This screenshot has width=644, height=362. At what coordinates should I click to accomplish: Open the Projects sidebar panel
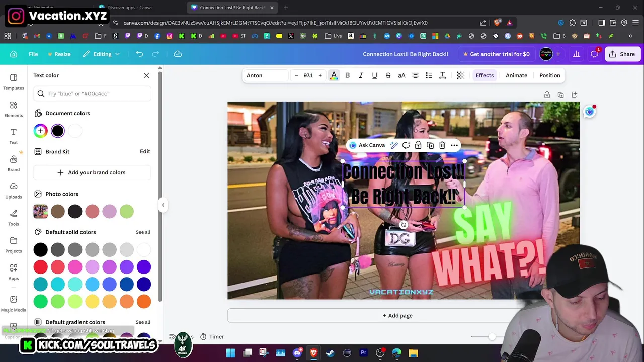pos(14,244)
